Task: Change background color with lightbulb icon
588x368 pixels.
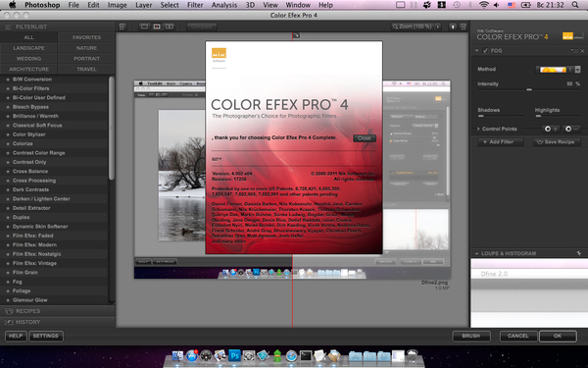Action: point(453,26)
